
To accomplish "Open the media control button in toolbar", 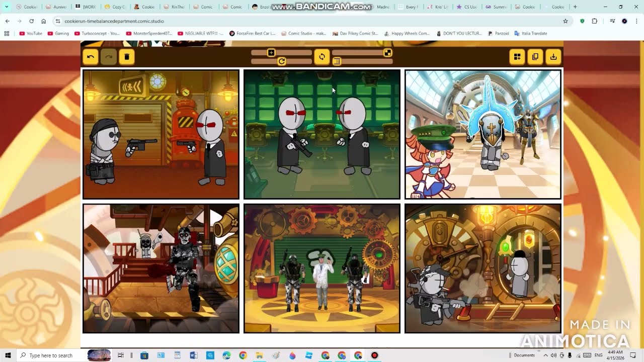I will tap(612, 21).
